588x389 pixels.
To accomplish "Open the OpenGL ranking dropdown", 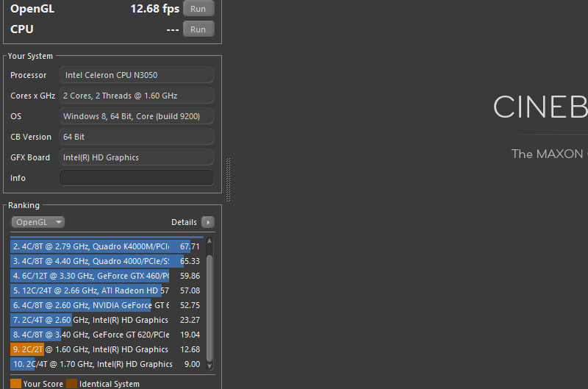I will tap(38, 222).
